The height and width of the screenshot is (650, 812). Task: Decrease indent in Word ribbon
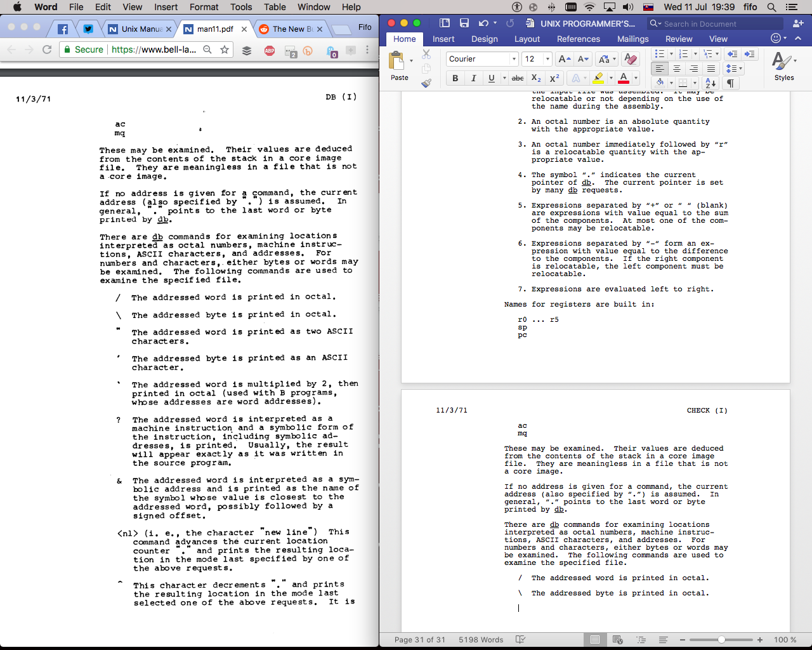pyautogui.click(x=732, y=54)
